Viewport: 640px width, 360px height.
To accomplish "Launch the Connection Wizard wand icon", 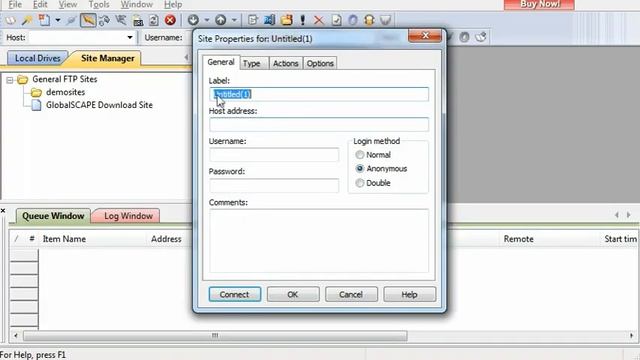I will coord(27,20).
